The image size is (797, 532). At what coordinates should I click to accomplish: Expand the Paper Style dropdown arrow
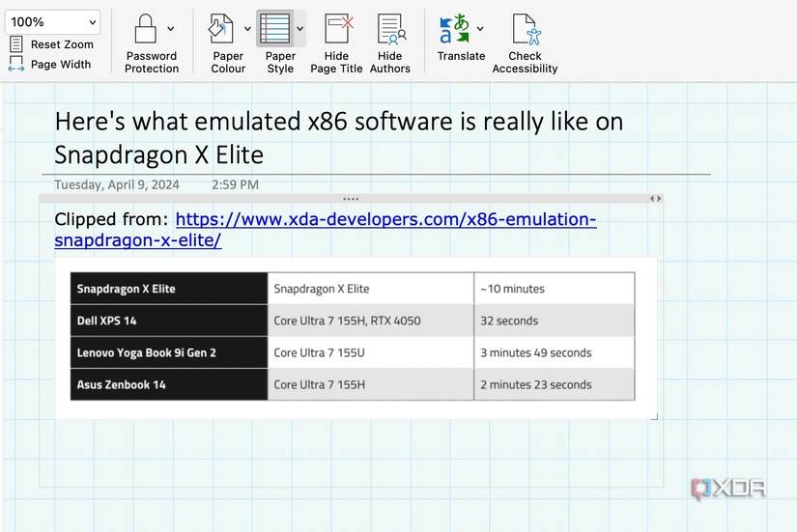pyautogui.click(x=299, y=28)
